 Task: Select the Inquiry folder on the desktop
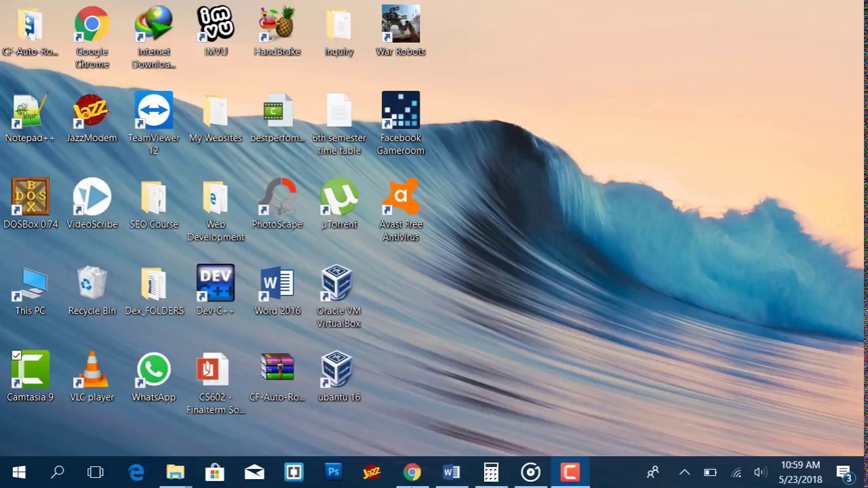[339, 32]
